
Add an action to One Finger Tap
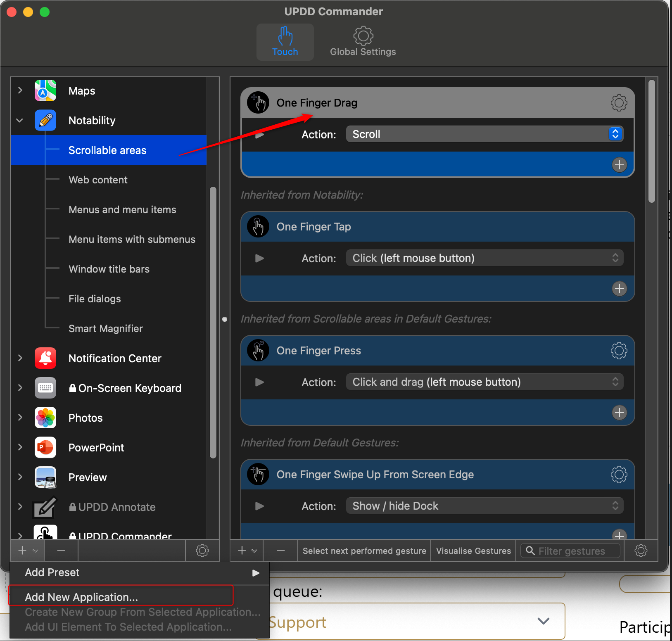(x=619, y=289)
